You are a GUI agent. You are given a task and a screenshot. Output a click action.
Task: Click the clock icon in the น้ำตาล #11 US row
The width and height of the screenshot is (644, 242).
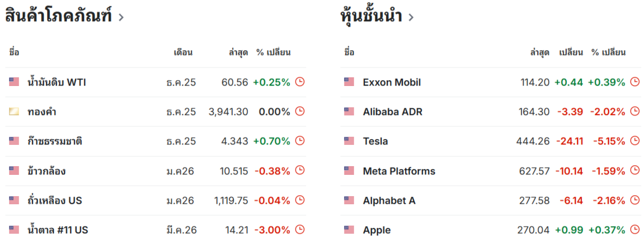(x=300, y=229)
